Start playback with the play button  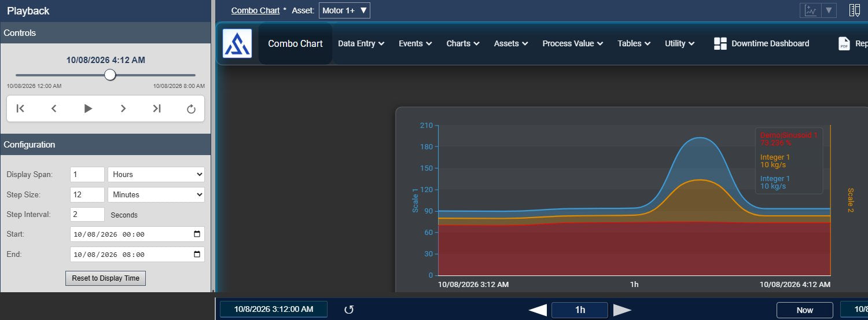(88, 108)
